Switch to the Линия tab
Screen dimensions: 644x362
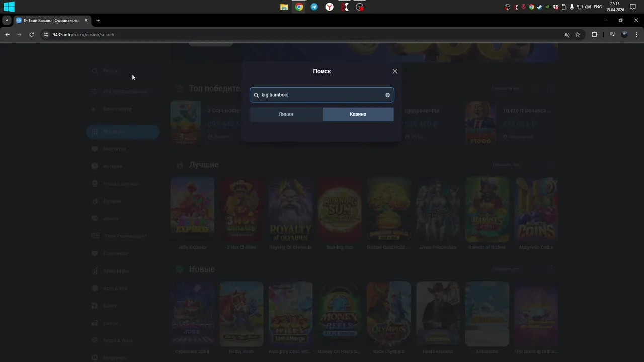[x=286, y=114]
